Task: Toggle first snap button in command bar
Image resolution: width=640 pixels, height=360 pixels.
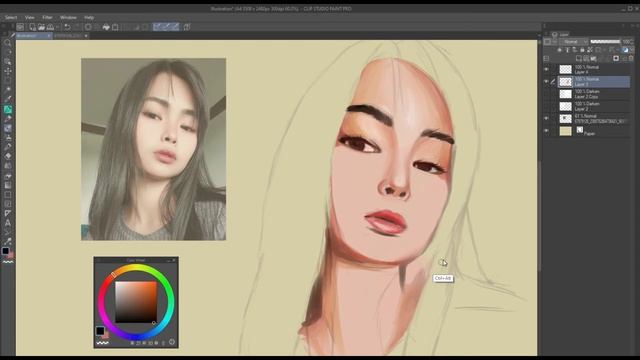Action: 157,27
